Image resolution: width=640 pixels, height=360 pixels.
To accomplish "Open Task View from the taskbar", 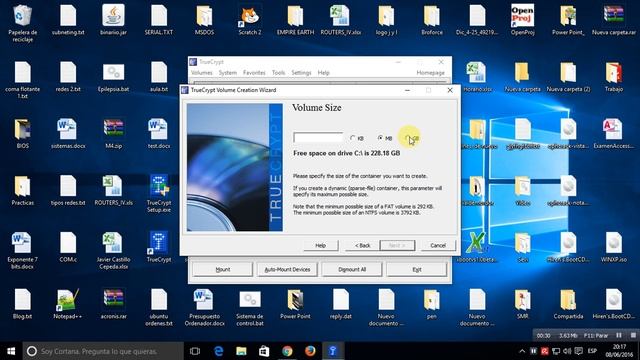I will [x=195, y=351].
